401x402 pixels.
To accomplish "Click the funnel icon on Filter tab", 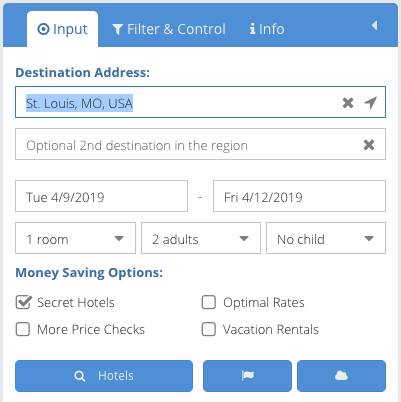I will click(118, 29).
